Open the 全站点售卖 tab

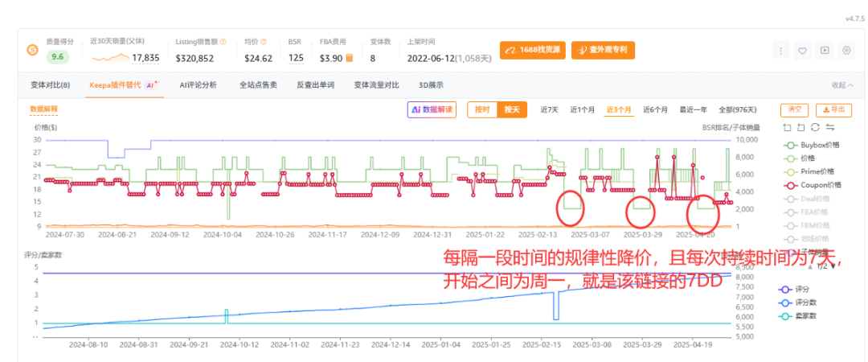pyautogui.click(x=258, y=85)
